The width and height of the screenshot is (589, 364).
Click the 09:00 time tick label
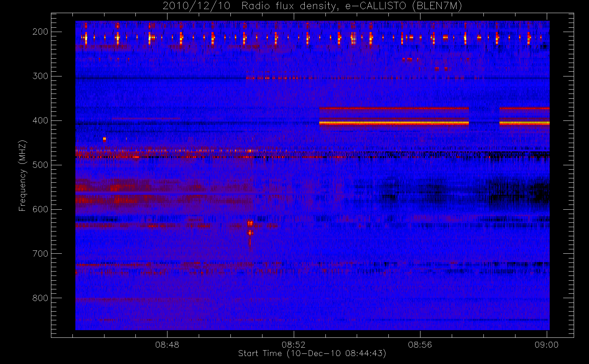(546, 345)
